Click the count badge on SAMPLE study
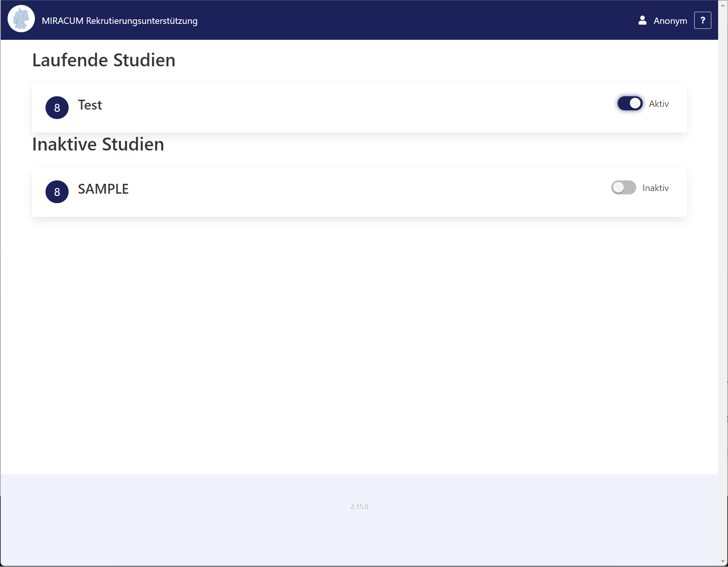 click(x=57, y=192)
